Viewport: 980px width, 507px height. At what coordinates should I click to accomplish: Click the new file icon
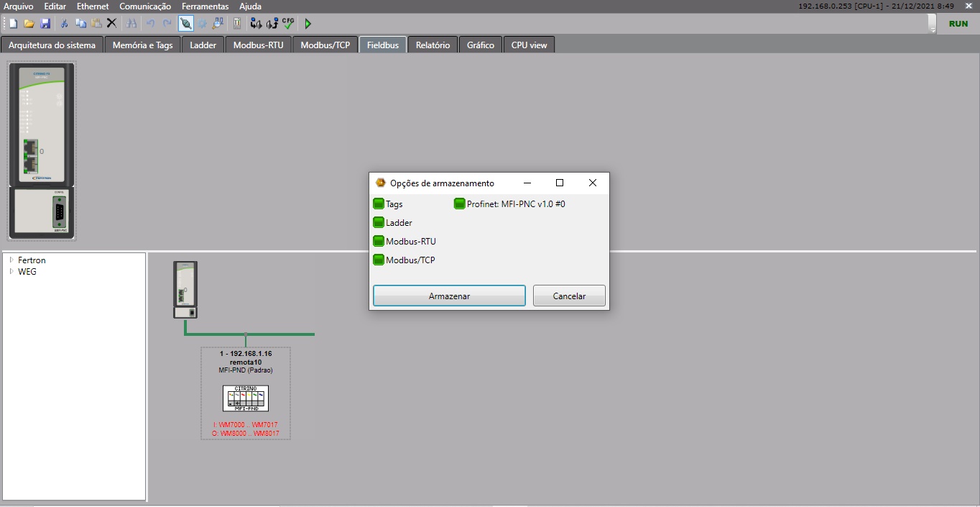tap(13, 24)
